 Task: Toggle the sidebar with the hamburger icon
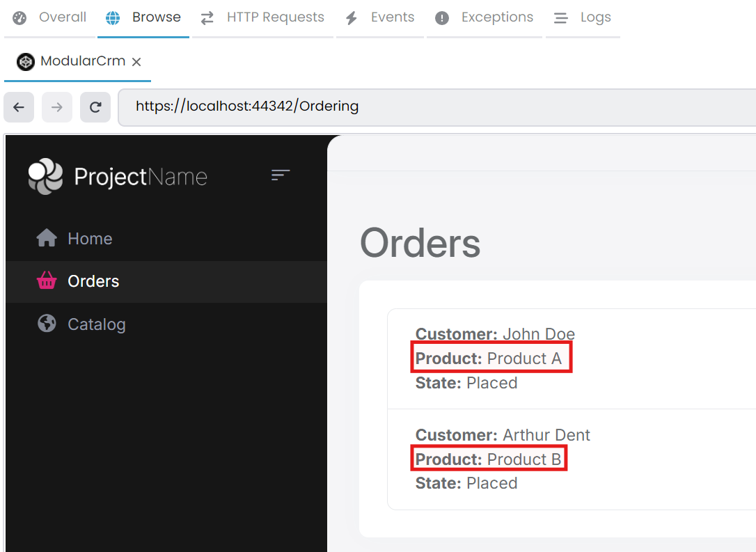point(281,175)
